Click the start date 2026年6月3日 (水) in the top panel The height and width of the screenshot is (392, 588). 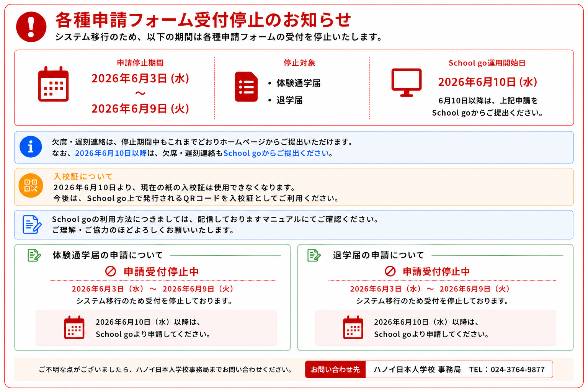pos(140,78)
